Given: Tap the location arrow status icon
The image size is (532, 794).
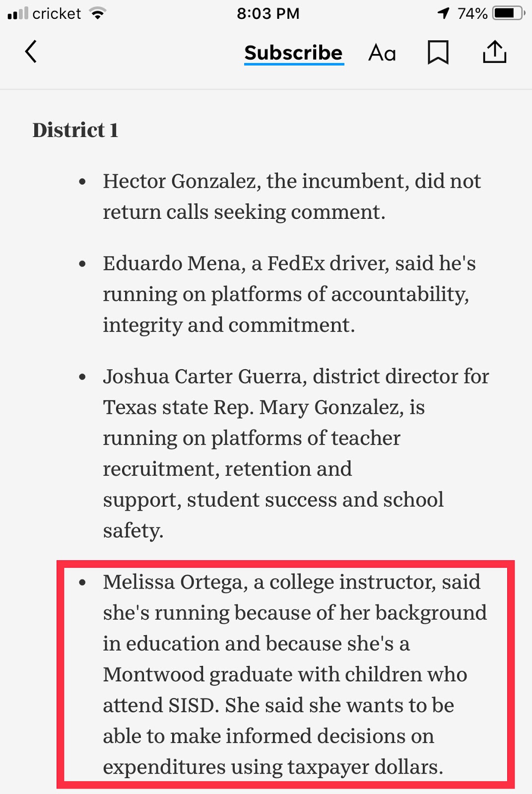Looking at the screenshot, I should pyautogui.click(x=443, y=13).
